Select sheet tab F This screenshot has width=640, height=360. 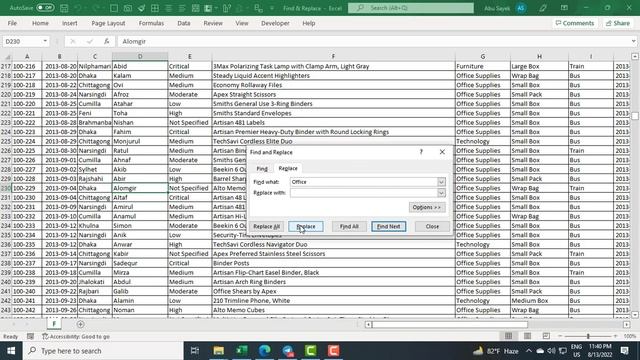54,324
